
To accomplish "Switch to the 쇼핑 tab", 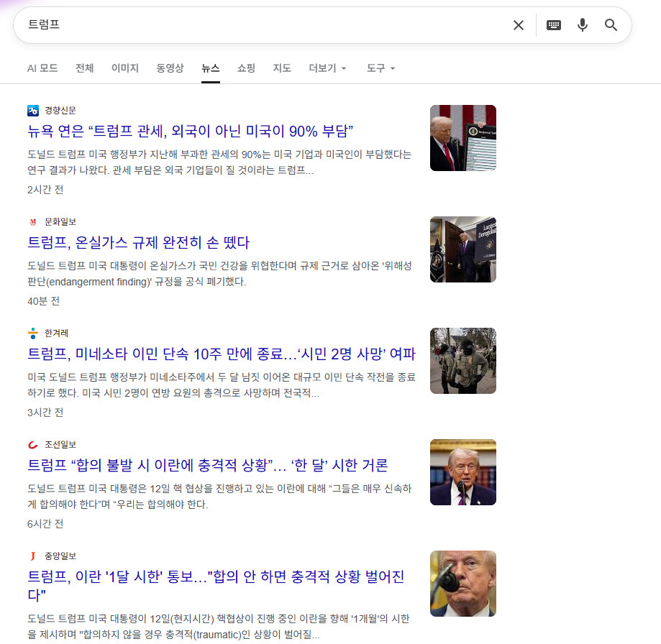I will pos(246,68).
